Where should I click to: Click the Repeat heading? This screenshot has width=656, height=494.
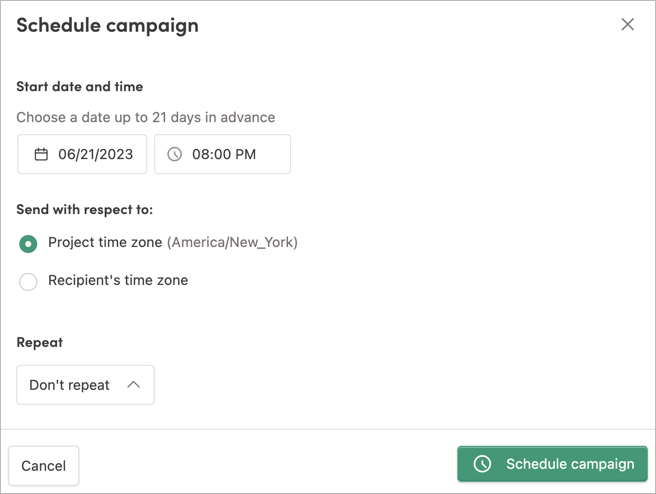40,342
